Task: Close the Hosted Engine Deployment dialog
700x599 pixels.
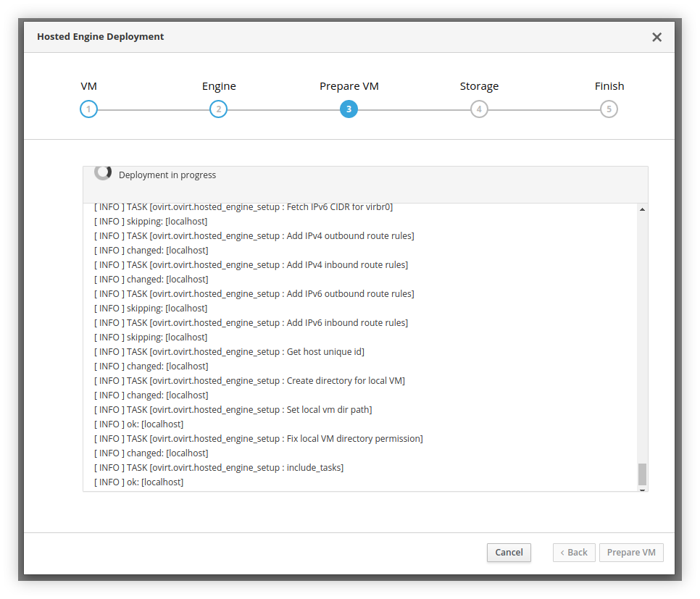Action: click(x=657, y=37)
